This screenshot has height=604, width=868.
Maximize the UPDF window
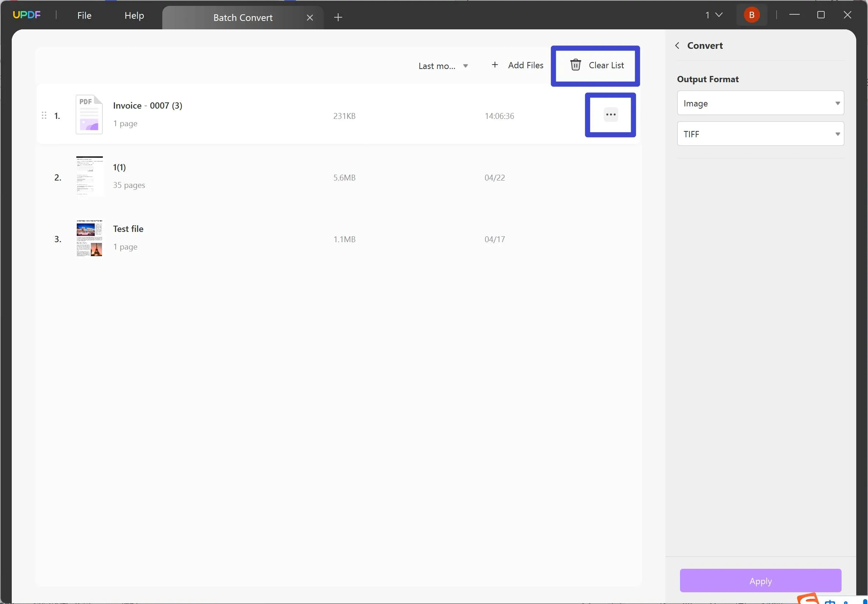tap(821, 15)
